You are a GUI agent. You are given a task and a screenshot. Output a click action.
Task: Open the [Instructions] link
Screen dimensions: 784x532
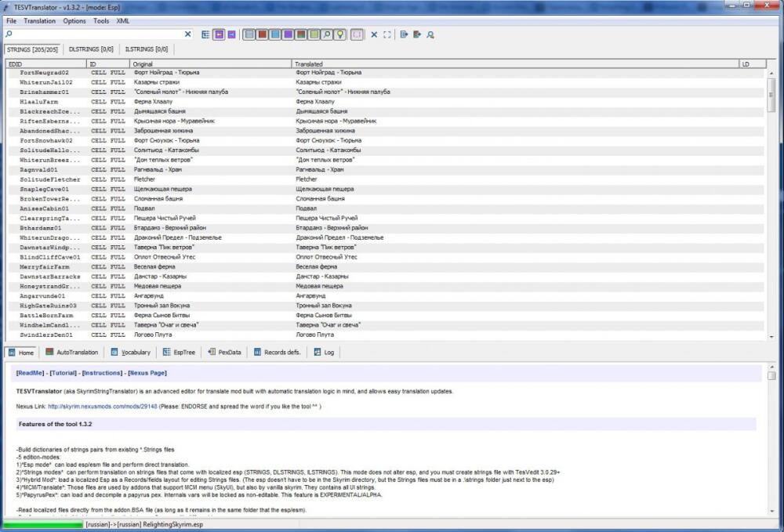[103, 373]
